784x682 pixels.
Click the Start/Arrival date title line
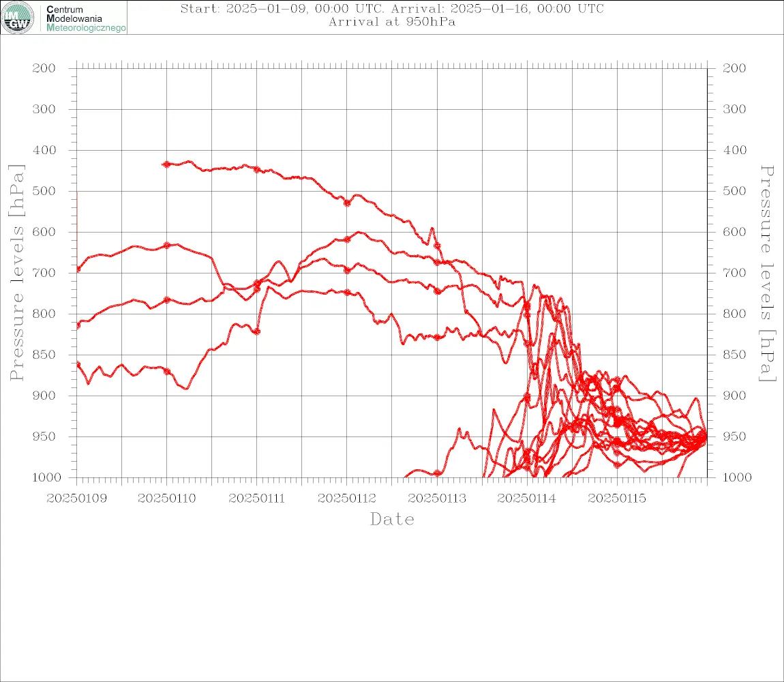click(x=392, y=8)
